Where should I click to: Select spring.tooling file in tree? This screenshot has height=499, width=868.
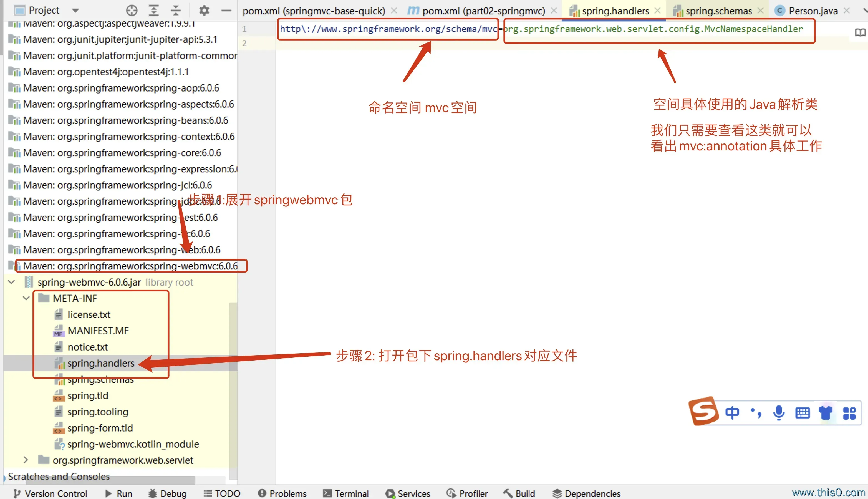[x=98, y=412]
